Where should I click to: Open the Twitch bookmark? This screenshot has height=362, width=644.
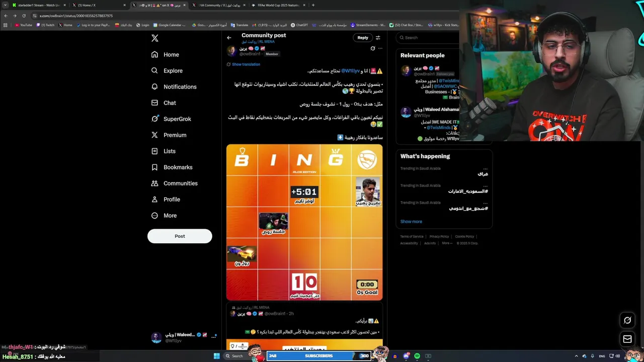point(45,25)
